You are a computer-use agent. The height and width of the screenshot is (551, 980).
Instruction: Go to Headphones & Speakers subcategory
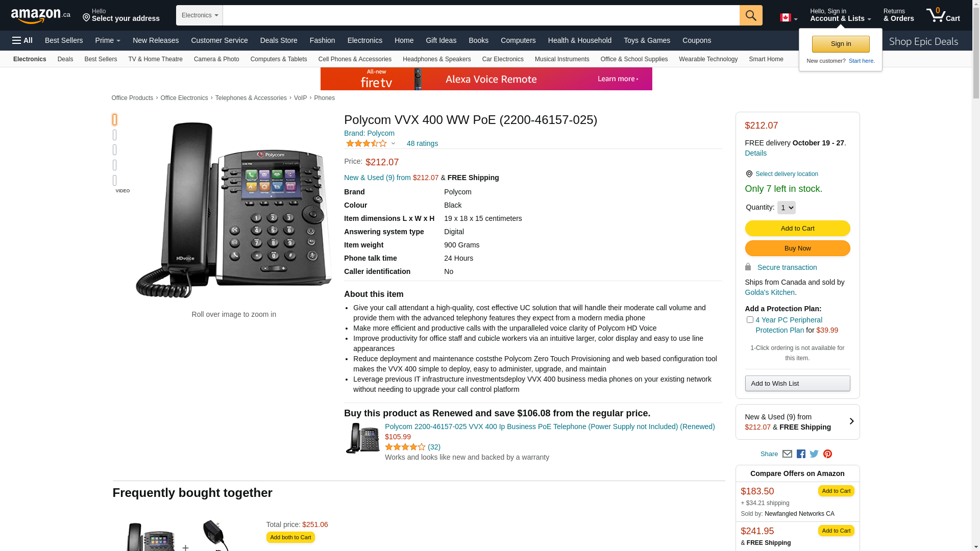[436, 59]
